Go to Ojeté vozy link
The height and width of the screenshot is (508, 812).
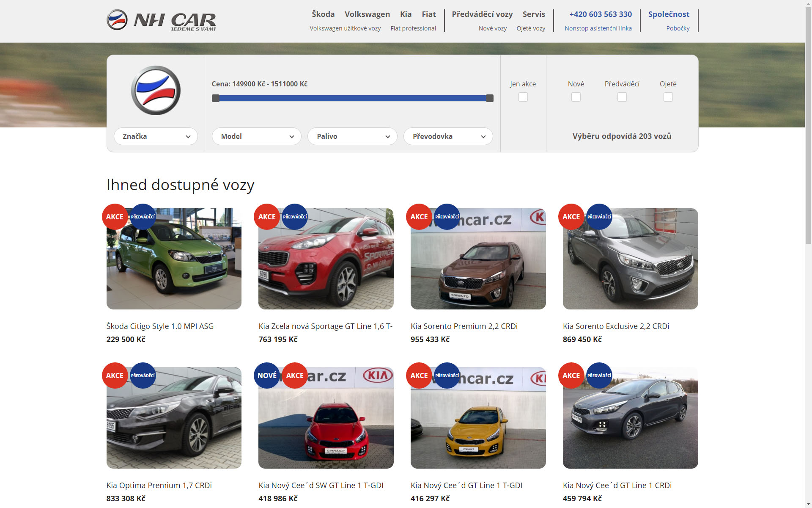tap(531, 28)
